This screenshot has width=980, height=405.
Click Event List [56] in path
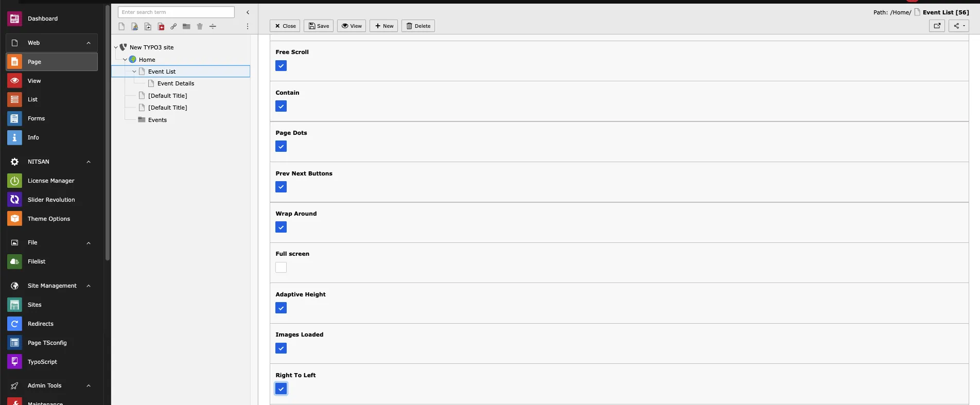click(946, 12)
